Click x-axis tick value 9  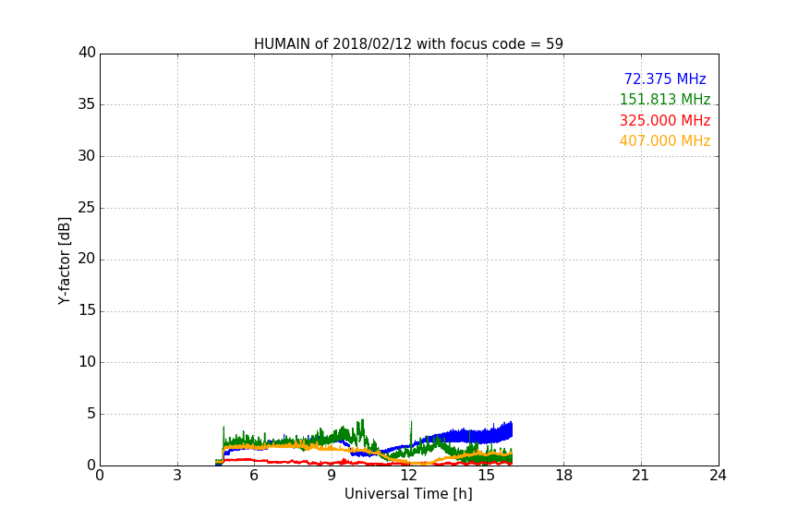pyautogui.click(x=332, y=476)
